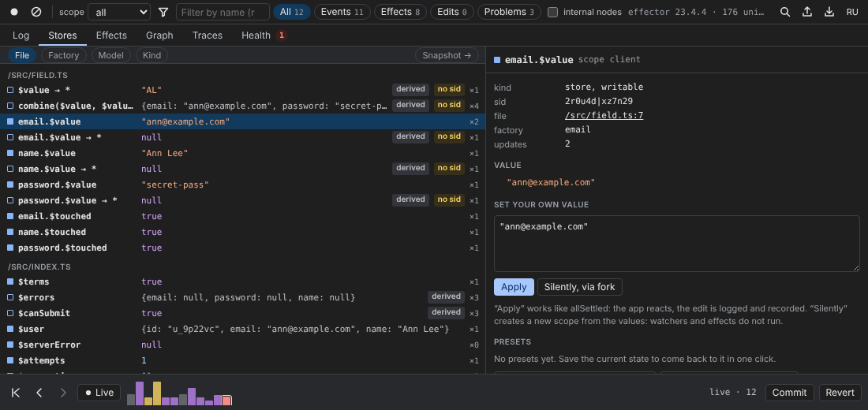868x410 pixels.
Task: Click the funnel filter icon
Action: pyautogui.click(x=163, y=12)
